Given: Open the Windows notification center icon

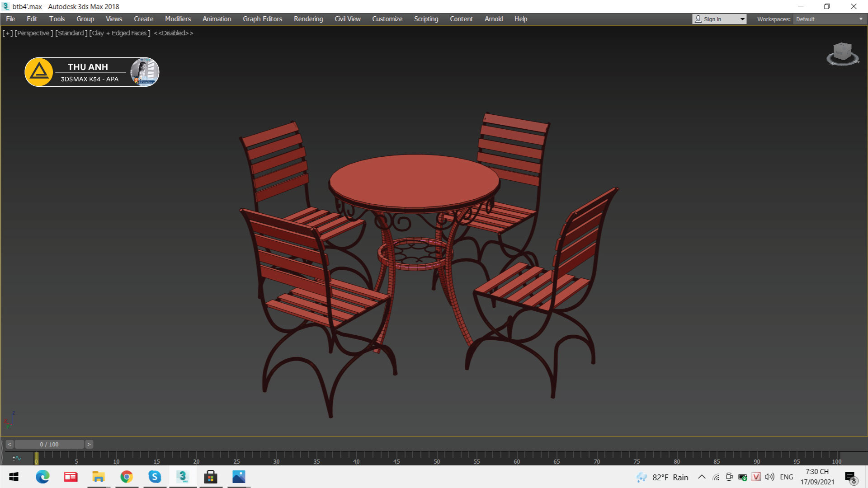Looking at the screenshot, I should coord(850,477).
